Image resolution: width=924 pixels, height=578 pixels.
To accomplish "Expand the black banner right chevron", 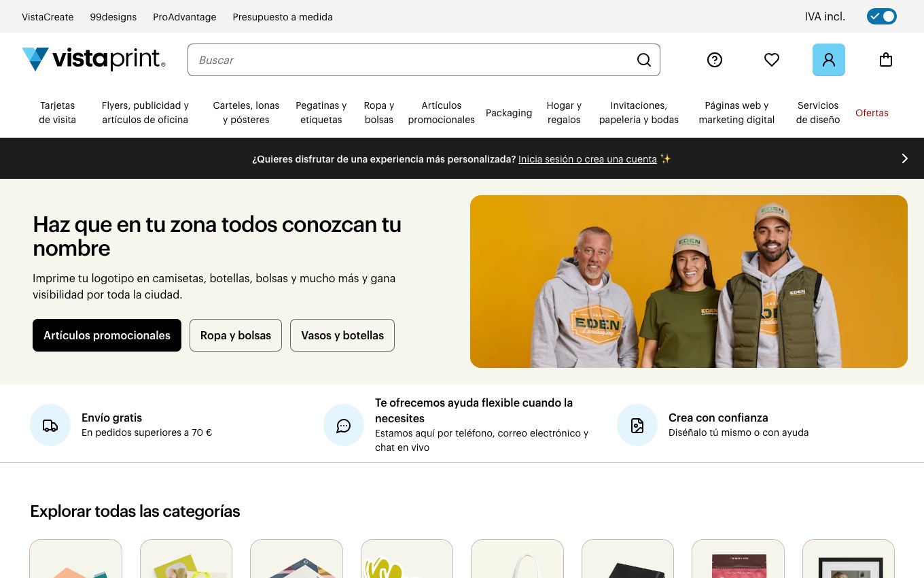I will 904,158.
